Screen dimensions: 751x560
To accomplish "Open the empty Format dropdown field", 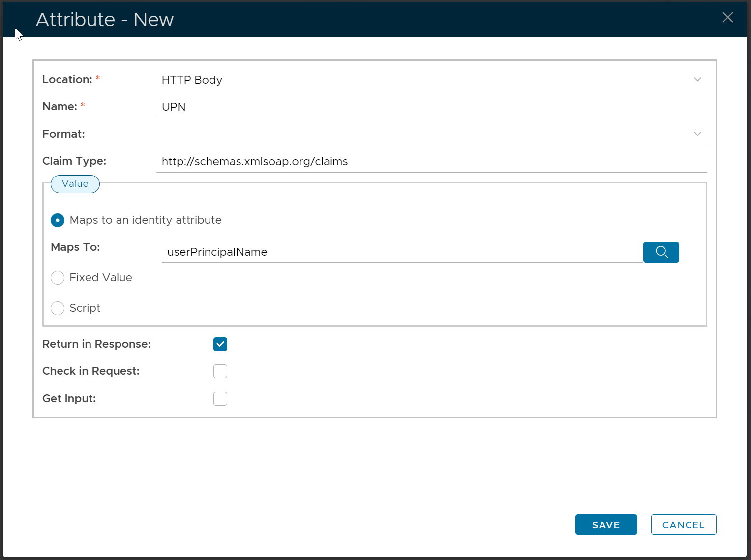I will [x=423, y=134].
